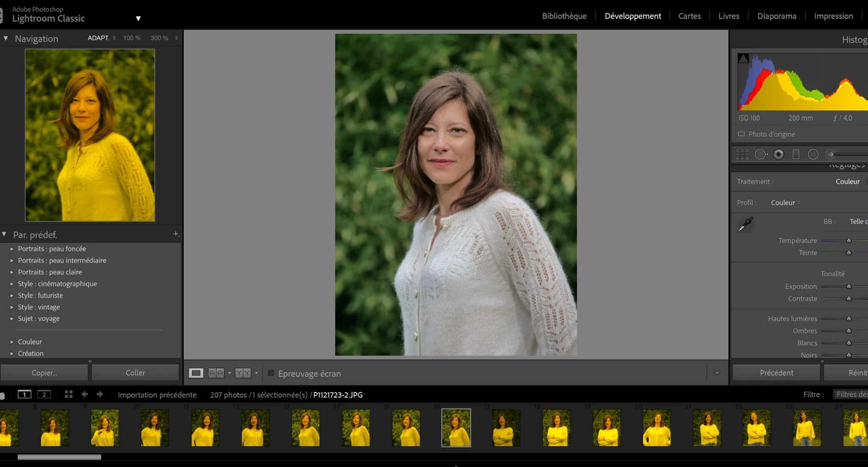The height and width of the screenshot is (467, 868).
Task: Select the Crop overlay tool
Action: click(x=742, y=155)
